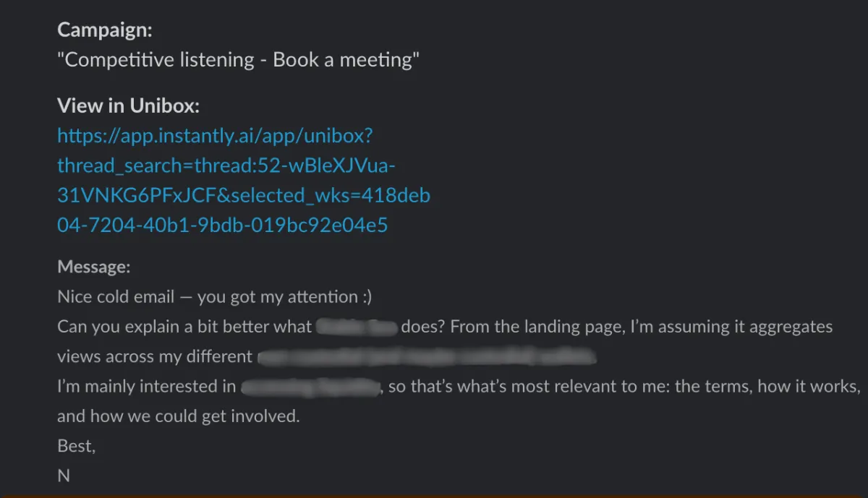Click the "Message:" label
Image resolution: width=868 pixels, height=498 pixels.
pos(94,267)
